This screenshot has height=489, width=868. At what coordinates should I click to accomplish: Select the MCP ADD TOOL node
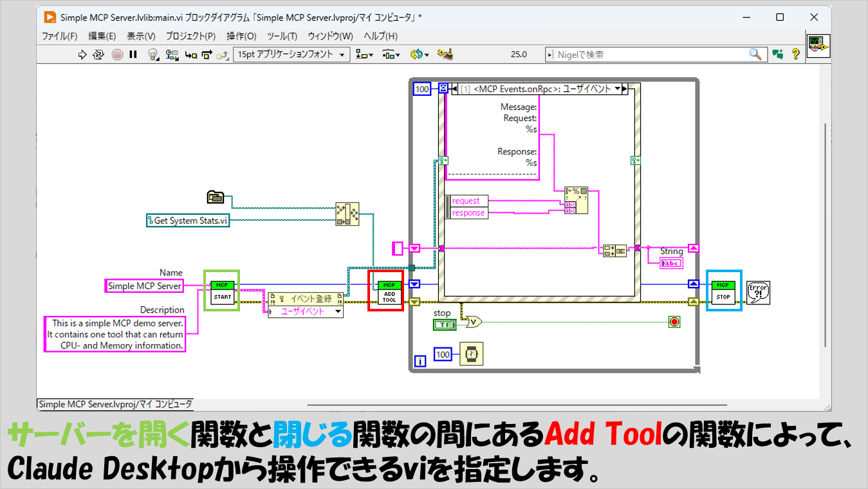[x=389, y=291]
